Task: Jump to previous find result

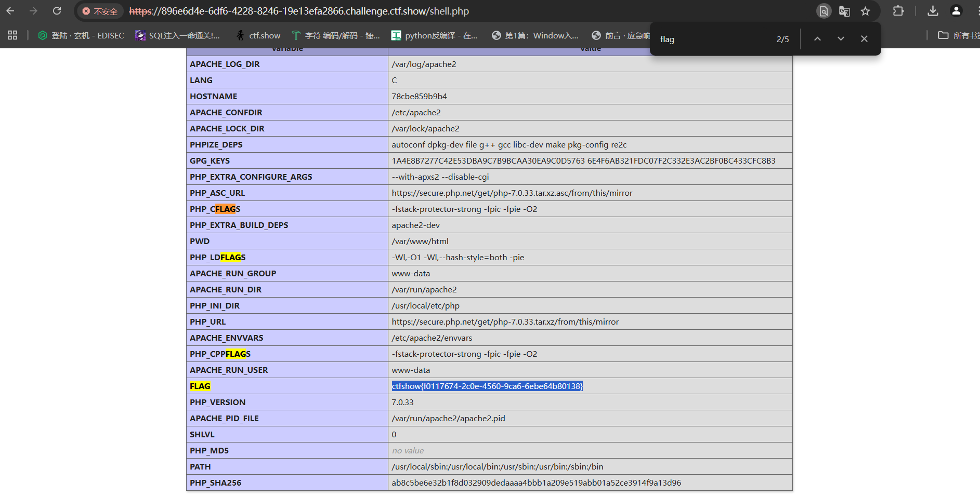Action: pos(817,39)
